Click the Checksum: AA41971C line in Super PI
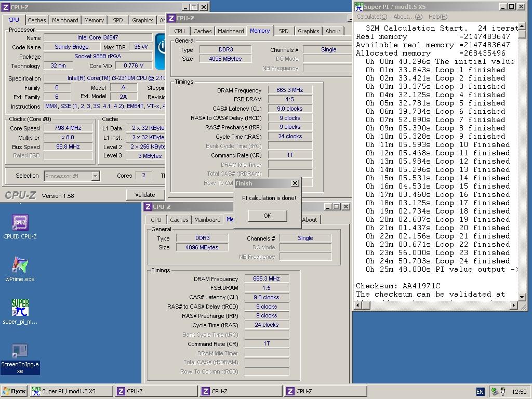This screenshot has width=532, height=399. (397, 286)
